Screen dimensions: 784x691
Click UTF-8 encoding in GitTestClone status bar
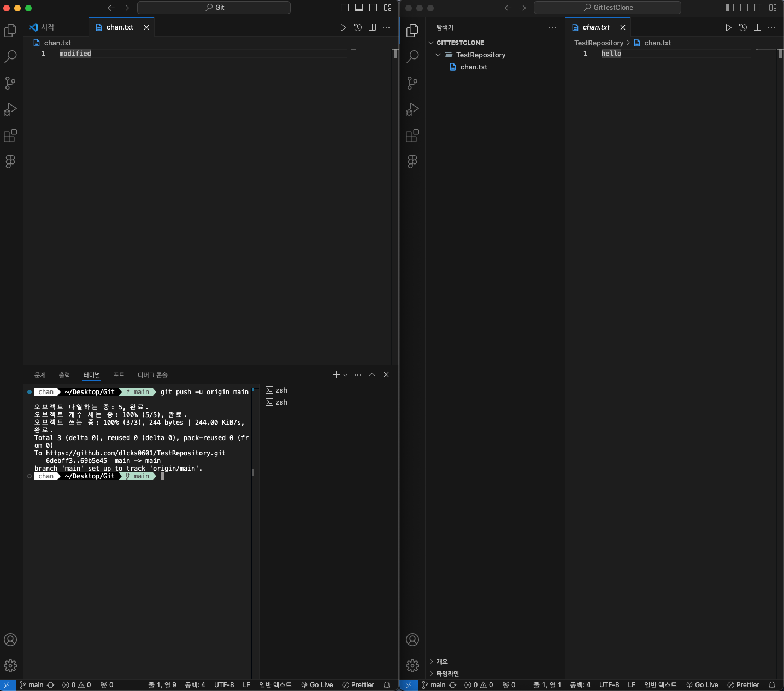[x=609, y=685]
